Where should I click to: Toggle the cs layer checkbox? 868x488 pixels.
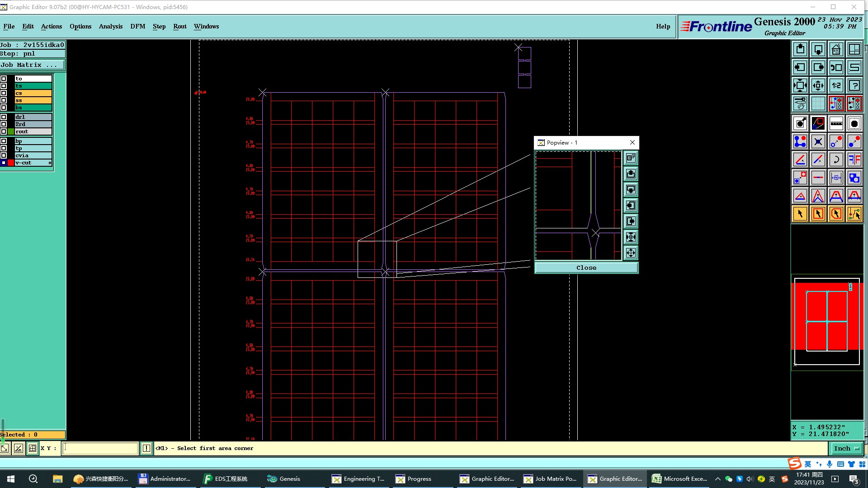click(x=4, y=93)
